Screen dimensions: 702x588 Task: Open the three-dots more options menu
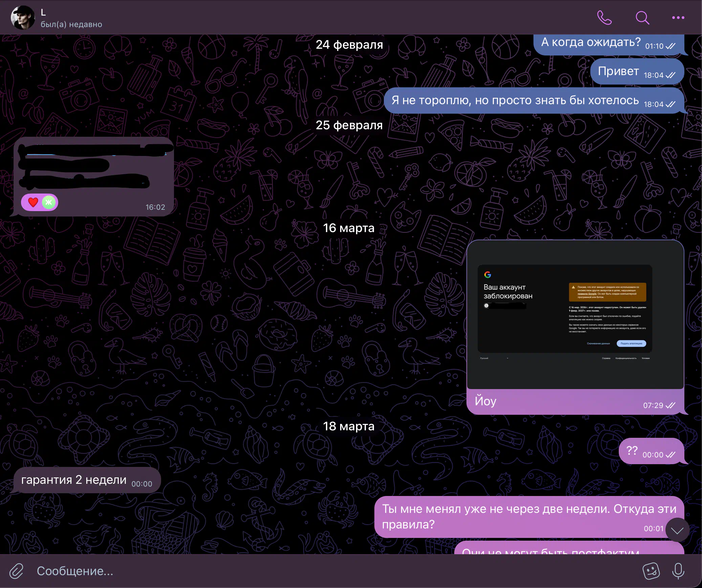pyautogui.click(x=678, y=18)
